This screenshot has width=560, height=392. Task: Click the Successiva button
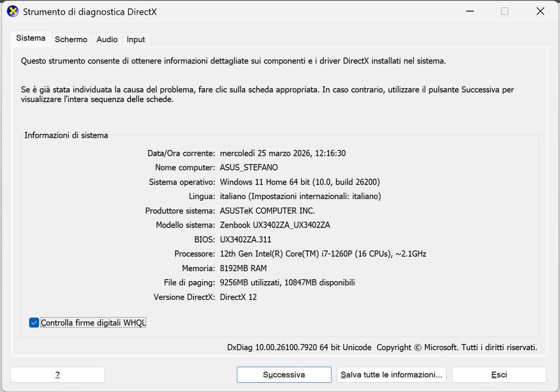284,374
